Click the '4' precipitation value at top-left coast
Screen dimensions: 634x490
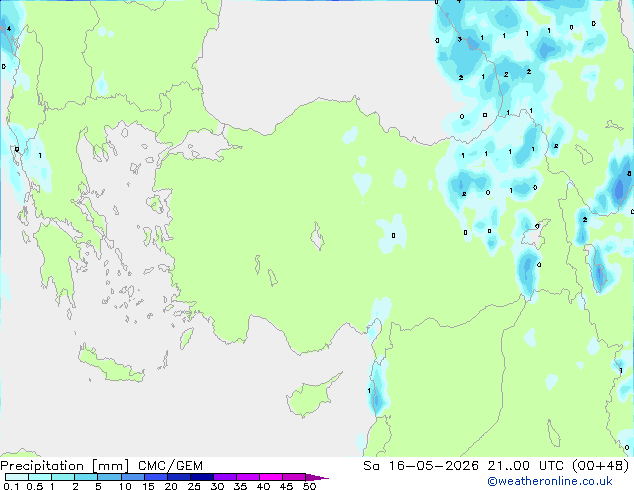click(9, 29)
